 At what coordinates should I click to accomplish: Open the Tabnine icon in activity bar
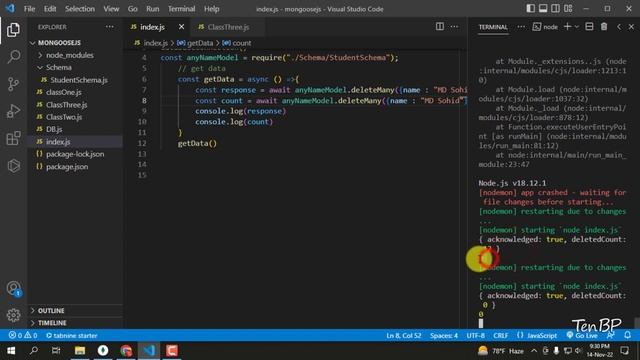tap(13, 166)
